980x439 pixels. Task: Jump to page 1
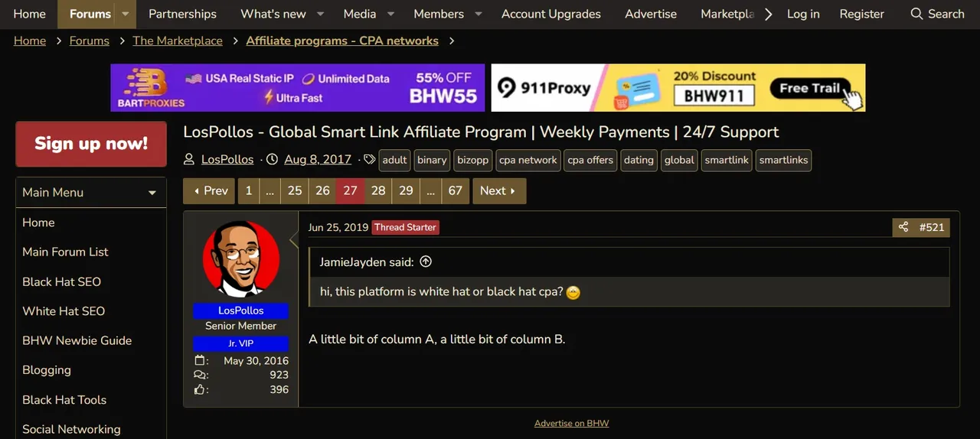(249, 191)
